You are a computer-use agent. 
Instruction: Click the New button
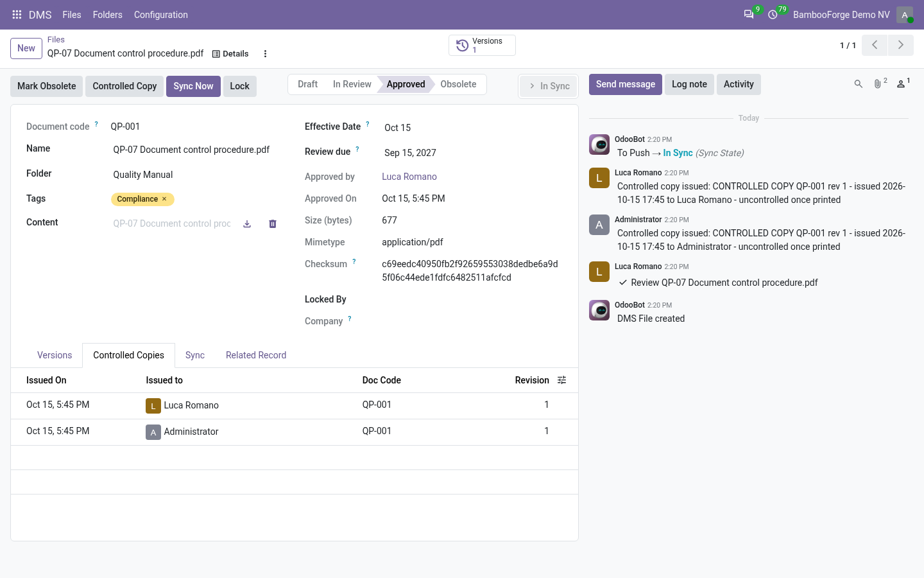tap(26, 48)
